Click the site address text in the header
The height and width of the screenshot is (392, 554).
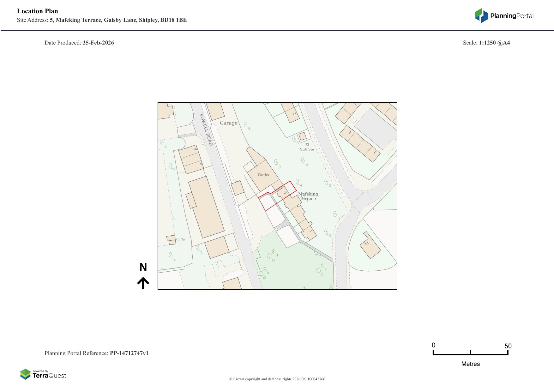[118, 20]
